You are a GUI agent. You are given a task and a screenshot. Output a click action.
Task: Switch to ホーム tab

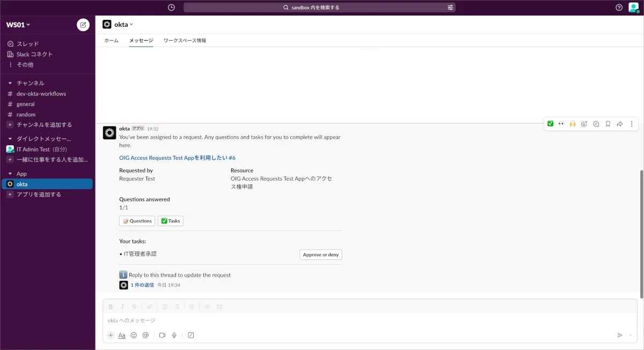click(111, 41)
